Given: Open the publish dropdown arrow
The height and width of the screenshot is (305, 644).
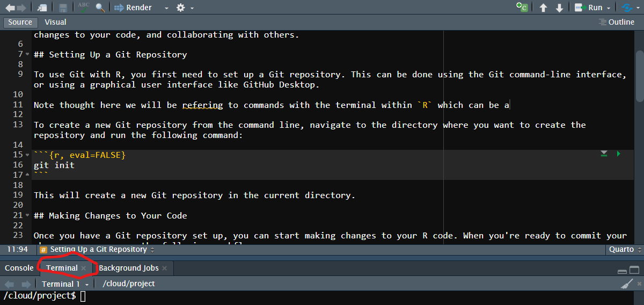Looking at the screenshot, I should pyautogui.click(x=637, y=8).
